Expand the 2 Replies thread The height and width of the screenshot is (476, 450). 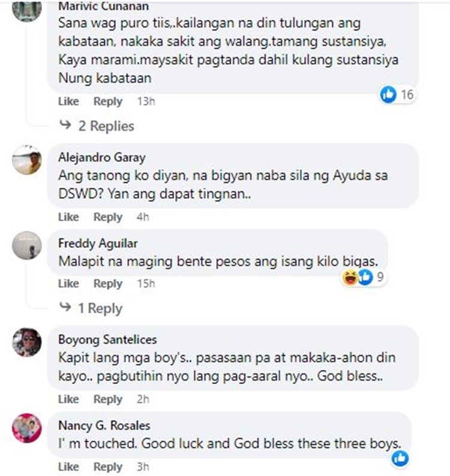[x=97, y=126]
